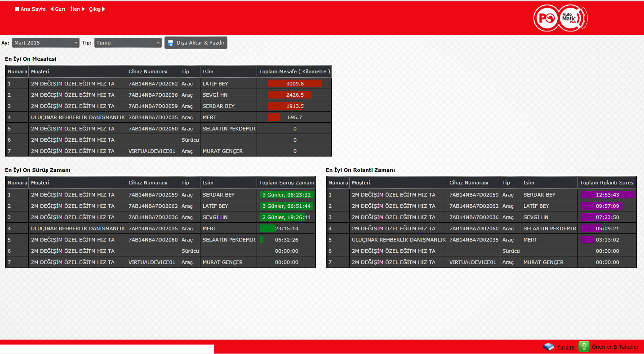Image resolution: width=644 pixels, height=354 pixels.
Task: Select the 695.7 distance value for MERT
Action: (x=295, y=117)
